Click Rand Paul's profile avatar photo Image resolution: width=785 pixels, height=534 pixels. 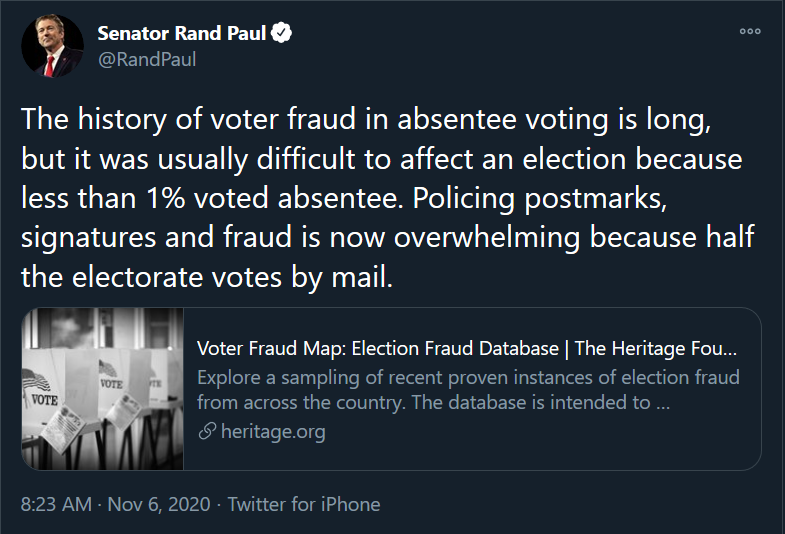53,46
